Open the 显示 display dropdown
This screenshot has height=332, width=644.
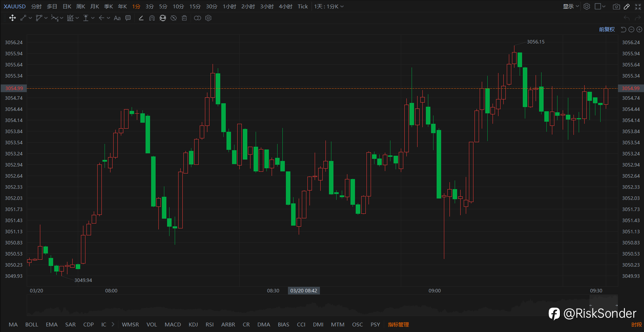point(571,7)
